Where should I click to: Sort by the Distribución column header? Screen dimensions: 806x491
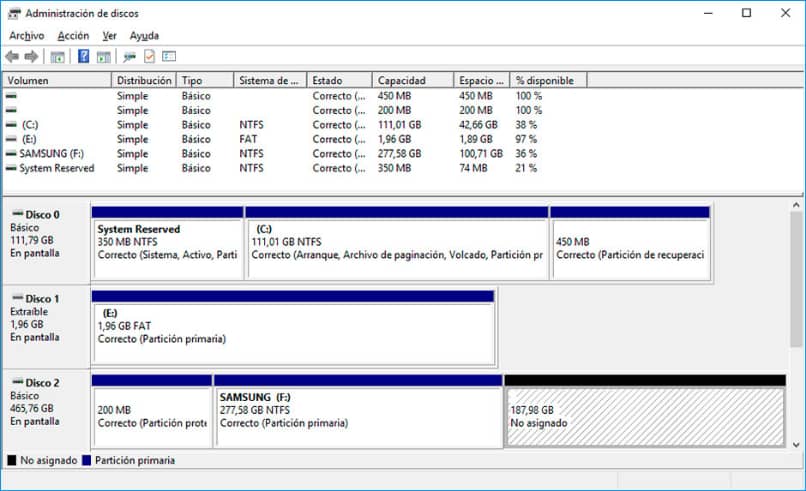click(x=144, y=80)
